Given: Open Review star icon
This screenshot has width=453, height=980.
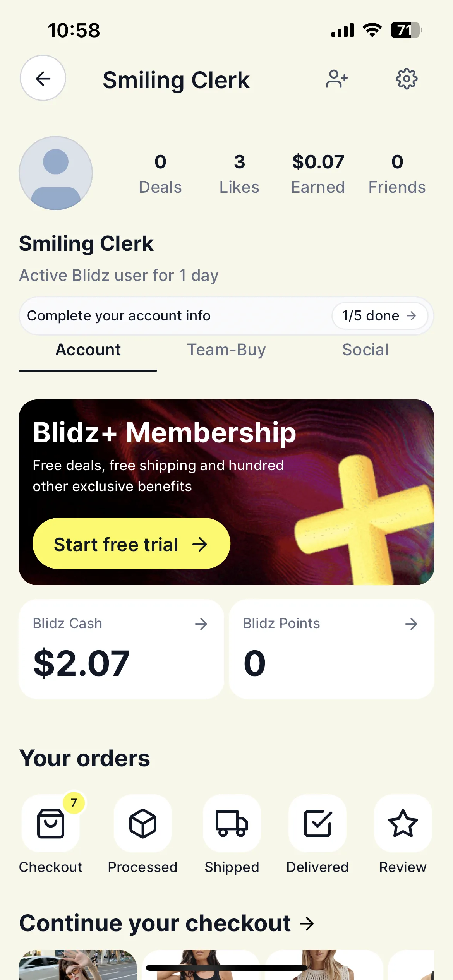Looking at the screenshot, I should pyautogui.click(x=403, y=823).
